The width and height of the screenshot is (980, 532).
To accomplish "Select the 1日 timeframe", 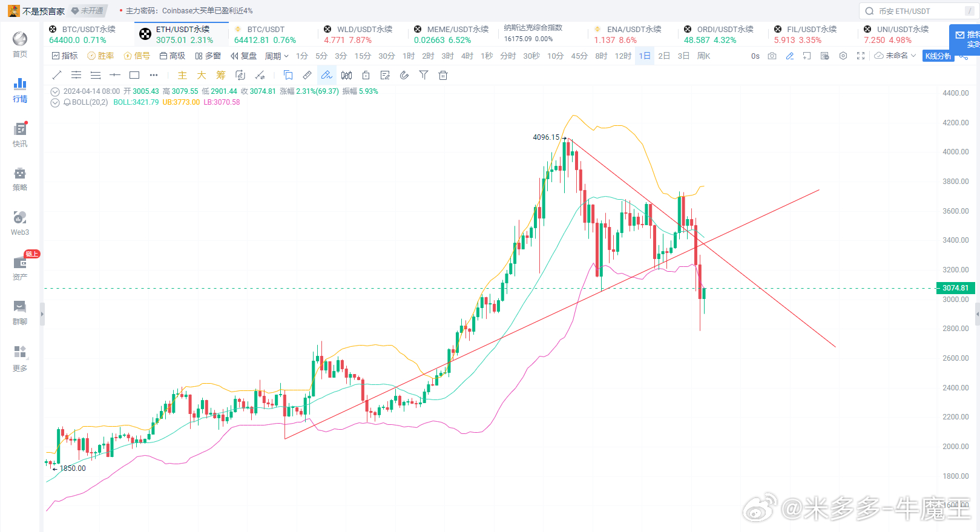I will pos(645,56).
